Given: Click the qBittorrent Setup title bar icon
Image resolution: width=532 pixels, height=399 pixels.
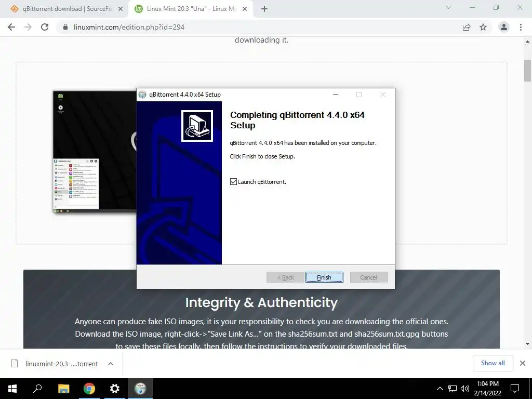Looking at the screenshot, I should pyautogui.click(x=142, y=95).
